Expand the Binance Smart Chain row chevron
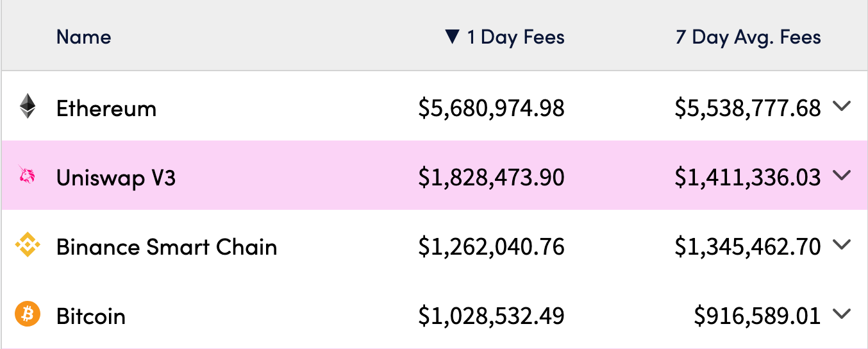This screenshot has height=349, width=868. click(x=842, y=244)
